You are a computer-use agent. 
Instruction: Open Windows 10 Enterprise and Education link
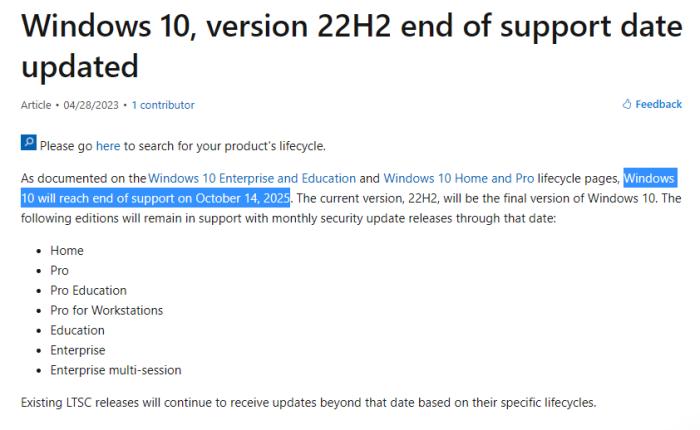[251, 178]
